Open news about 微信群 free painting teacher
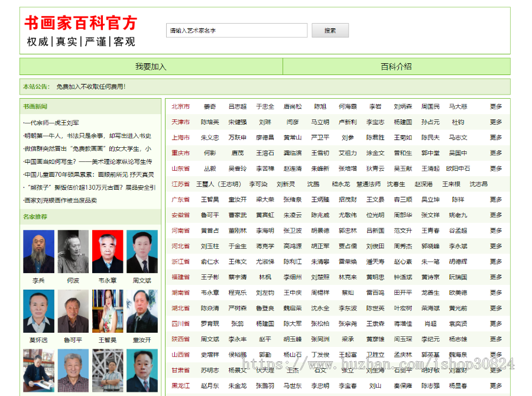The image size is (532, 396). (x=87, y=148)
